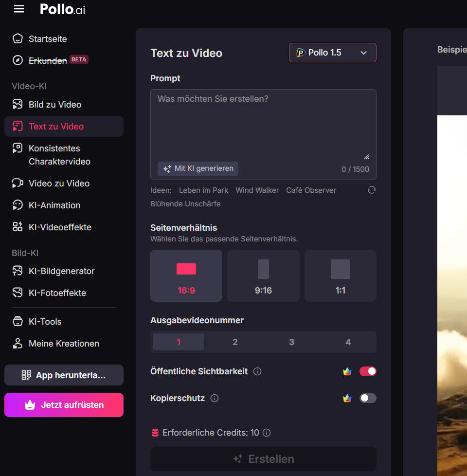Image resolution: width=467 pixels, height=476 pixels.
Task: Click the prompt box resize handle
Action: tap(367, 157)
